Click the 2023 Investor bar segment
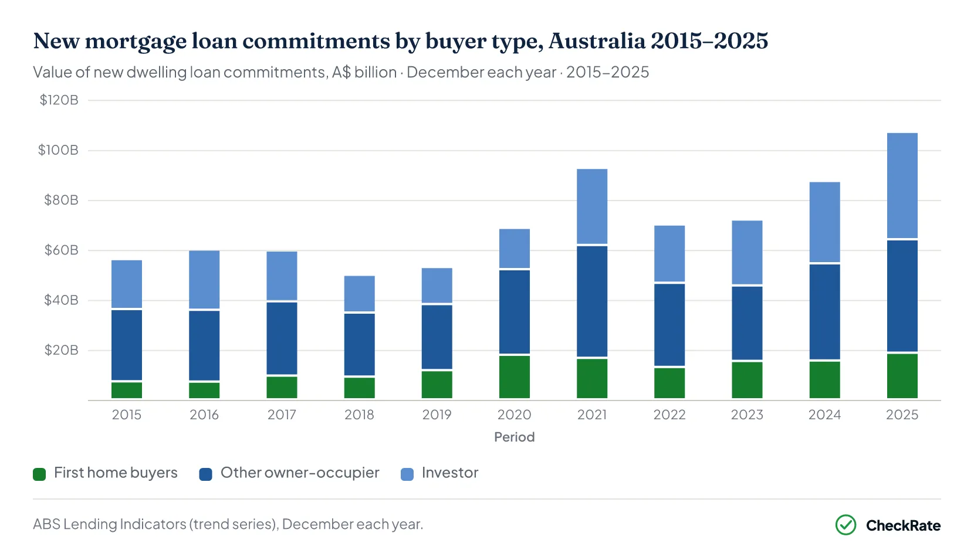 (747, 252)
